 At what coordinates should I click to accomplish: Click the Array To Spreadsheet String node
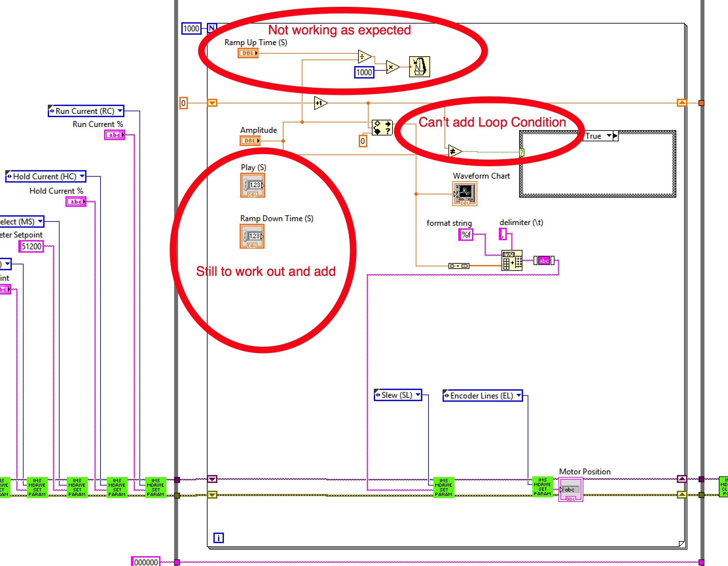pos(511,260)
